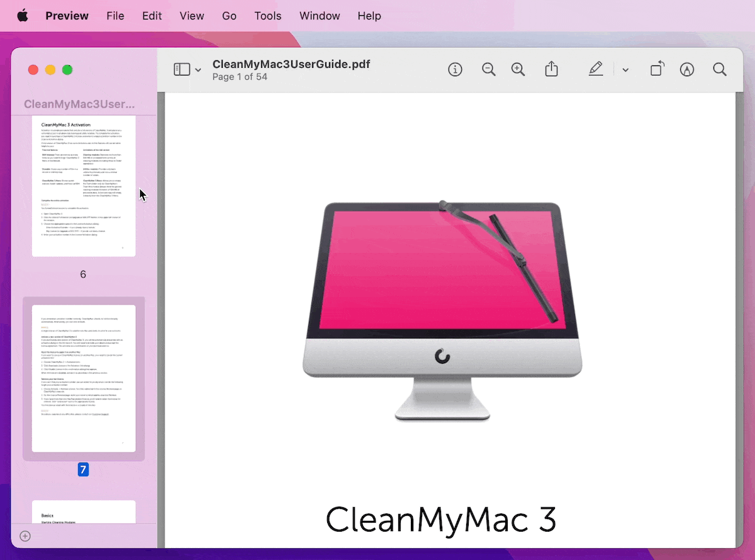Select the page 7 thumbnail
The image size is (755, 560).
(84, 378)
